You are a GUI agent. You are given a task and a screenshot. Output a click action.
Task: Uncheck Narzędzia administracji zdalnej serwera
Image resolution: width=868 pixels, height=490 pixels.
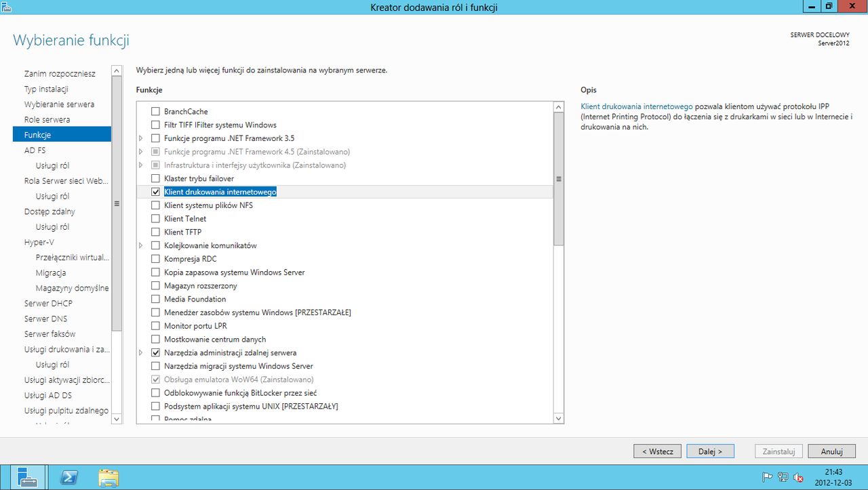point(155,352)
